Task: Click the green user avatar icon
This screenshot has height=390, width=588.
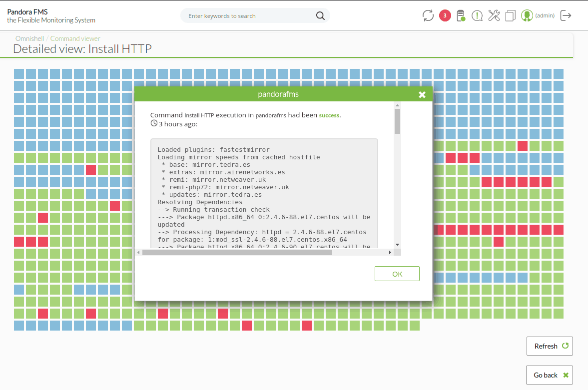Action: pos(527,16)
